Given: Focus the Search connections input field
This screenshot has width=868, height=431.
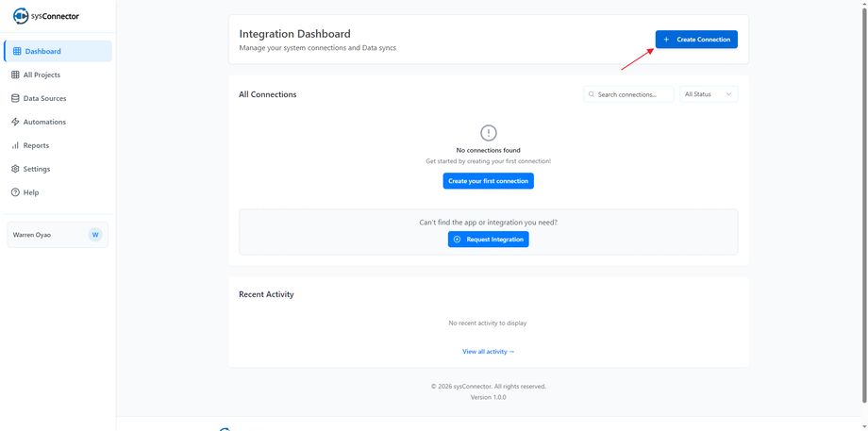Looking at the screenshot, I should coord(633,94).
